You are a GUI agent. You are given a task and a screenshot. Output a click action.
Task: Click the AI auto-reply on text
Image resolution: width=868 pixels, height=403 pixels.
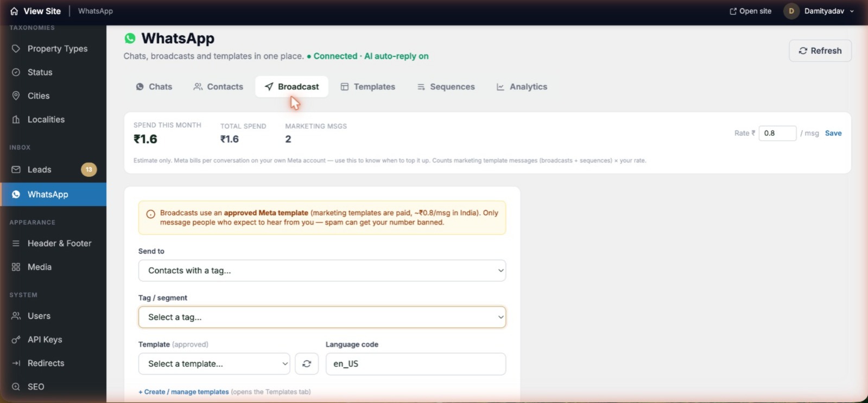pos(396,56)
